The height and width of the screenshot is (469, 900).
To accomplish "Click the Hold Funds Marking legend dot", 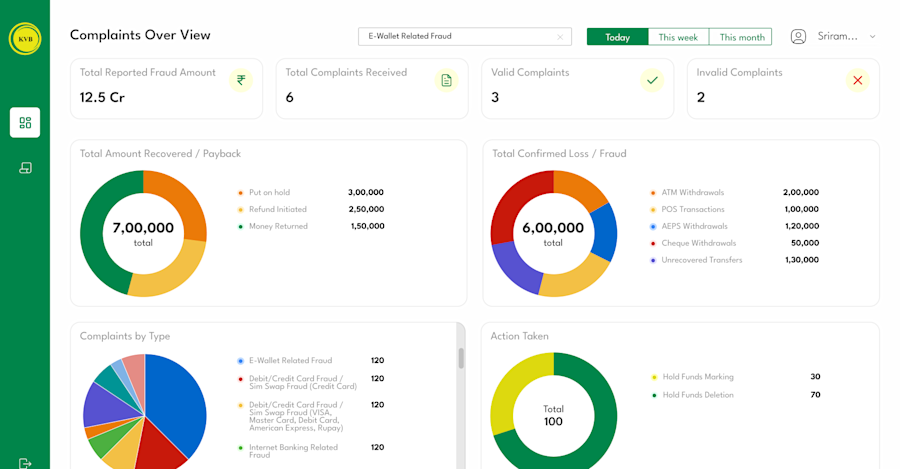I will (654, 377).
